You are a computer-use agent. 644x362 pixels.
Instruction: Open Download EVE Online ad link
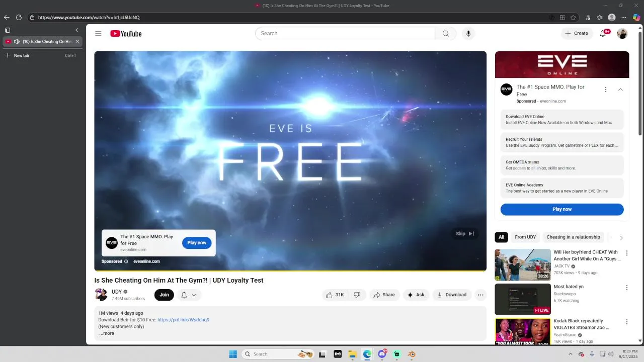562,120
